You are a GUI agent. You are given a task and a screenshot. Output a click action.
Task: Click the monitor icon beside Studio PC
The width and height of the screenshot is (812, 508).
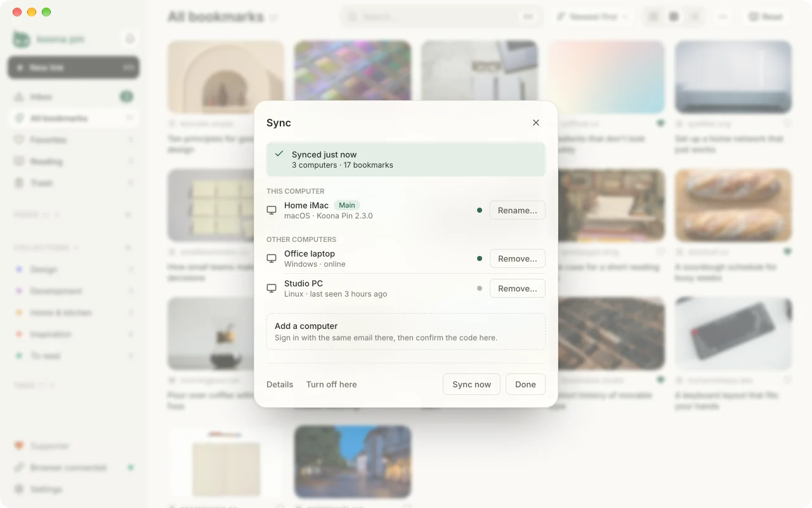(272, 288)
